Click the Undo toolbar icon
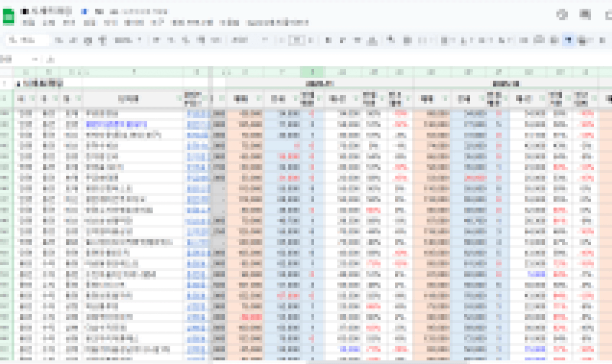The height and width of the screenshot is (364, 612). tap(59, 41)
